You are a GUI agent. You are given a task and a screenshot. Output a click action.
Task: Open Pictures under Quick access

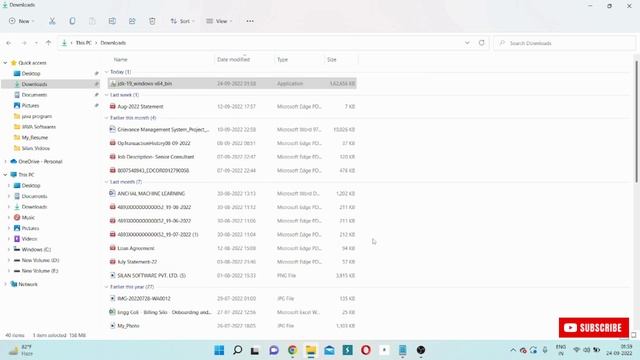pos(30,105)
